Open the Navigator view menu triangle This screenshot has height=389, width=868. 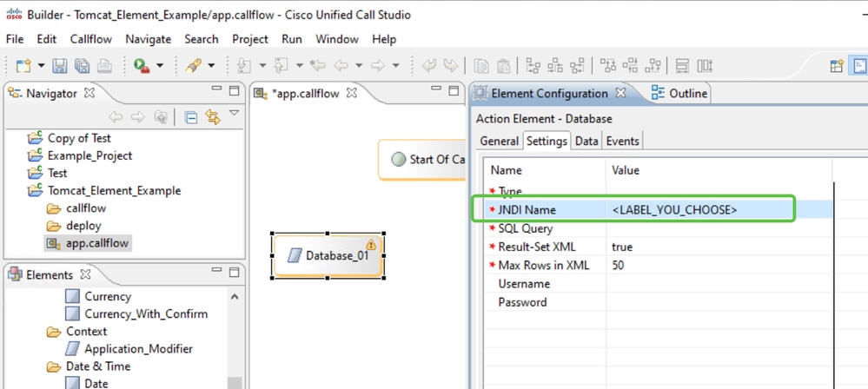235,113
